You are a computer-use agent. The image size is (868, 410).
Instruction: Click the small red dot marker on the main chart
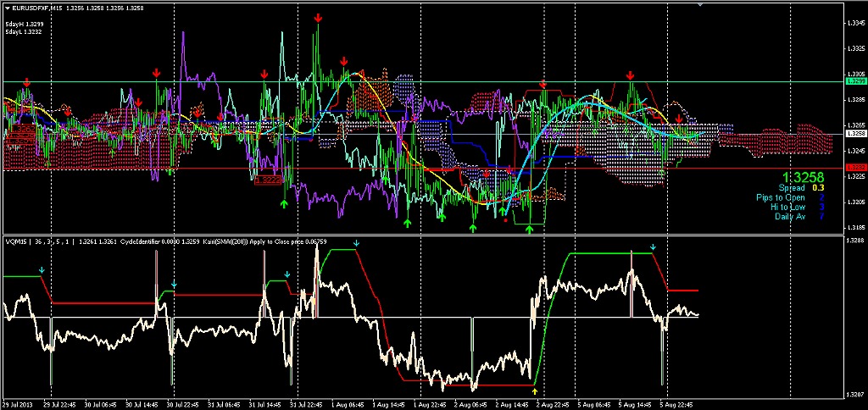506,219
